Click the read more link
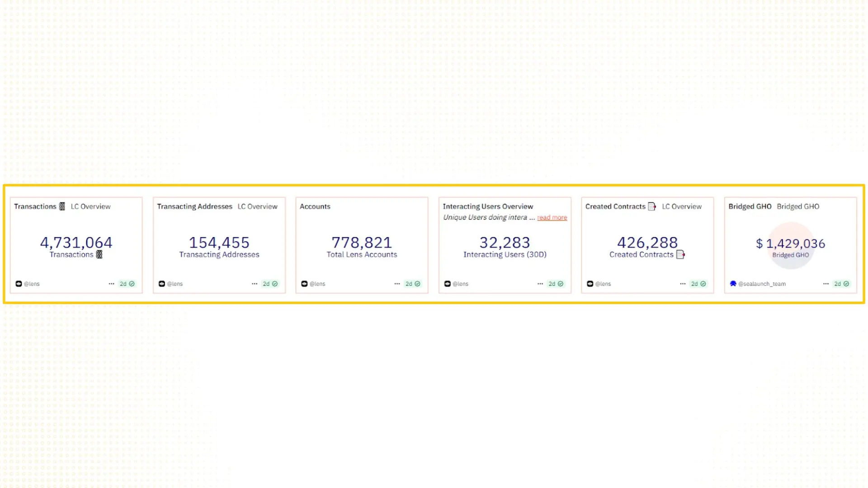 552,217
